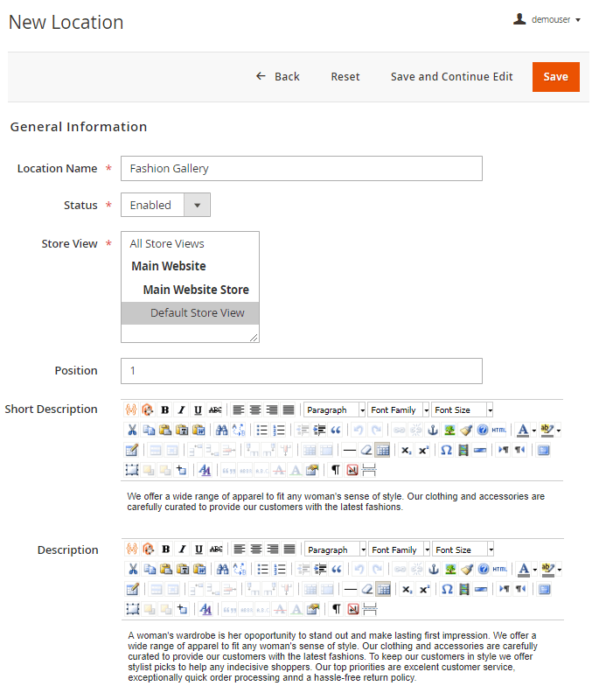Open the demouser account menu
The image size is (599, 700).
tap(547, 20)
